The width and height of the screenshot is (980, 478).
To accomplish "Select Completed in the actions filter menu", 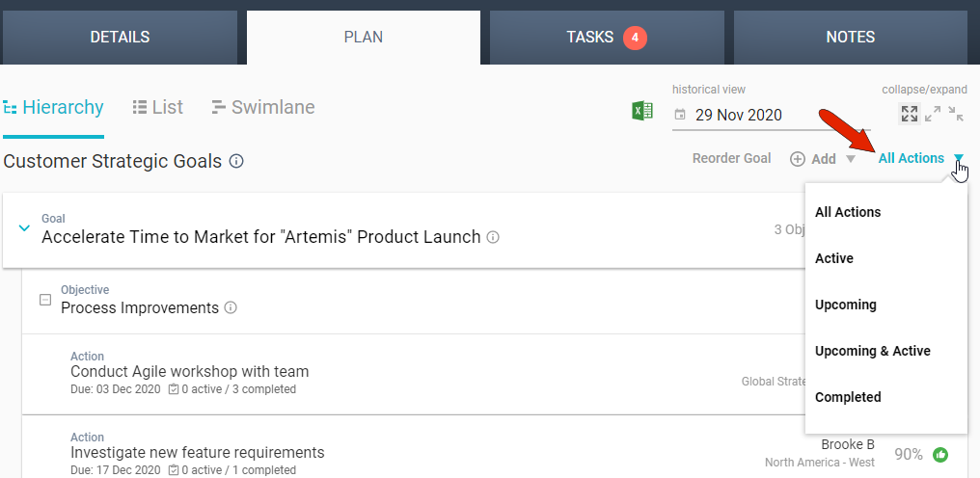I will pyautogui.click(x=848, y=397).
